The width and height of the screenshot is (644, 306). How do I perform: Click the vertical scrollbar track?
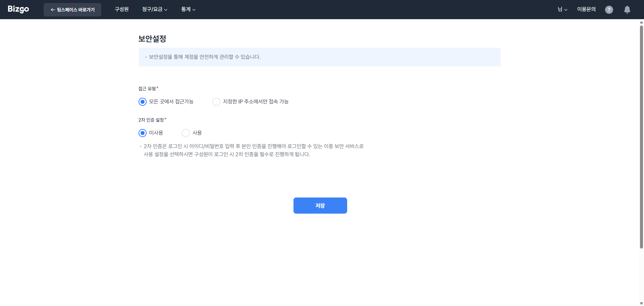(x=641, y=168)
